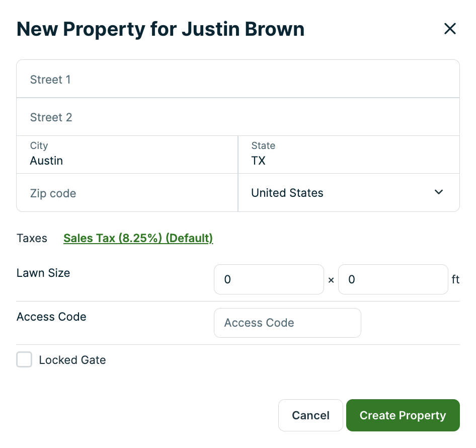Select the second Lawn Size dimension box

coord(393,279)
